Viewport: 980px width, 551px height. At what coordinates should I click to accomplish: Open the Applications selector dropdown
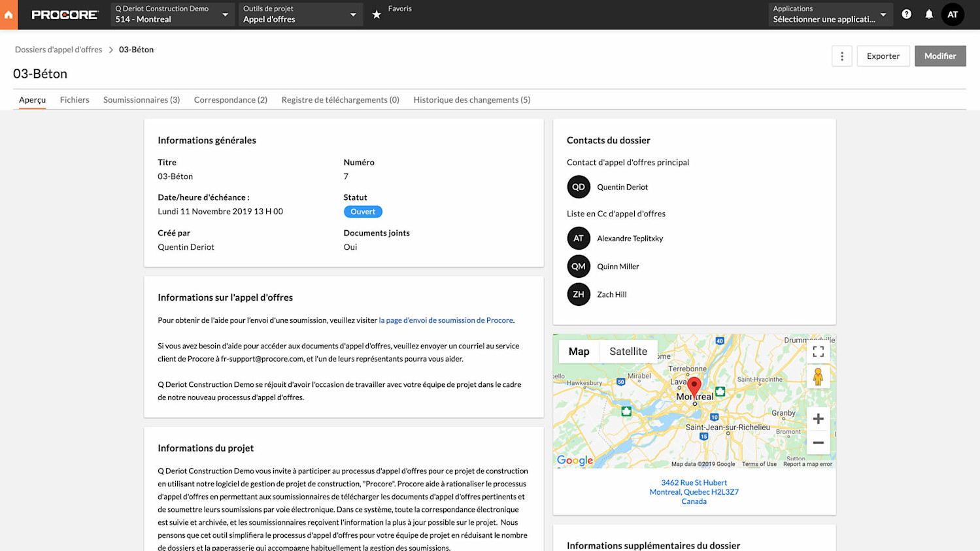pyautogui.click(x=830, y=14)
